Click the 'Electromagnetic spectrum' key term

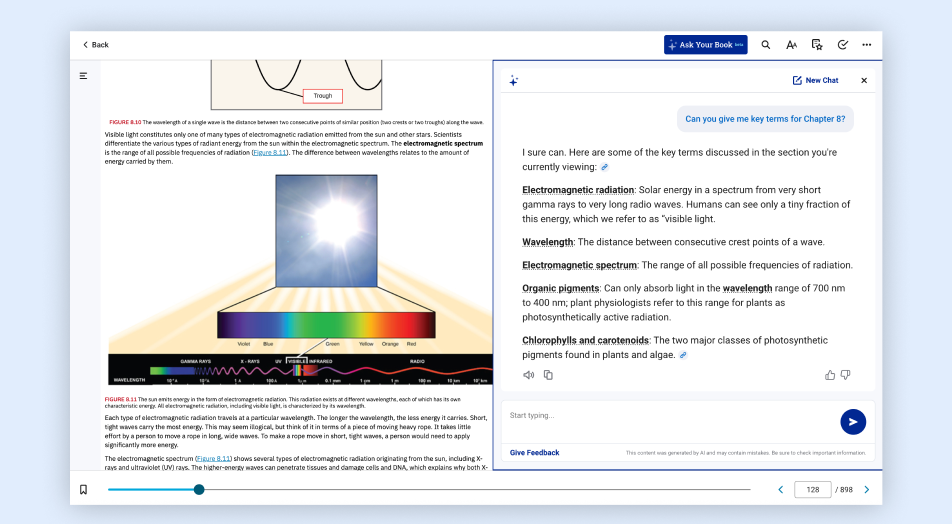[x=579, y=265]
